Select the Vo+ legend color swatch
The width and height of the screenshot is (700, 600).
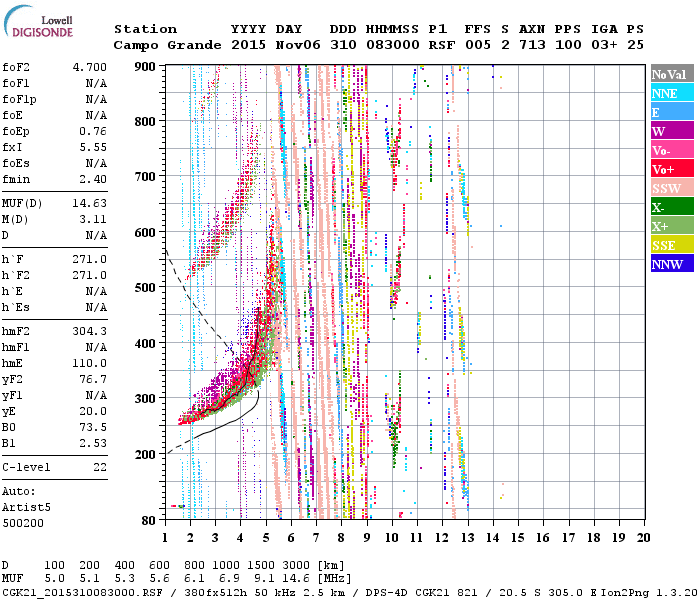click(x=672, y=169)
